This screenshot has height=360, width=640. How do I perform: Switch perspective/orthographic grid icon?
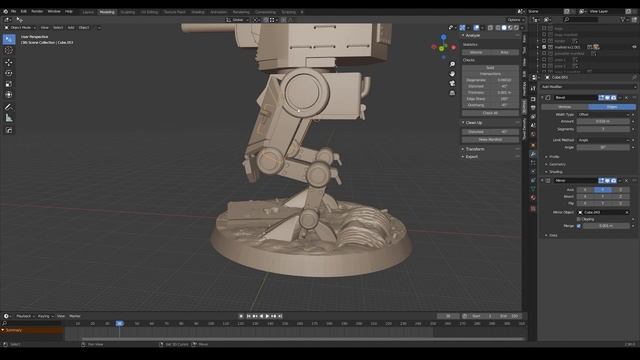point(452,93)
